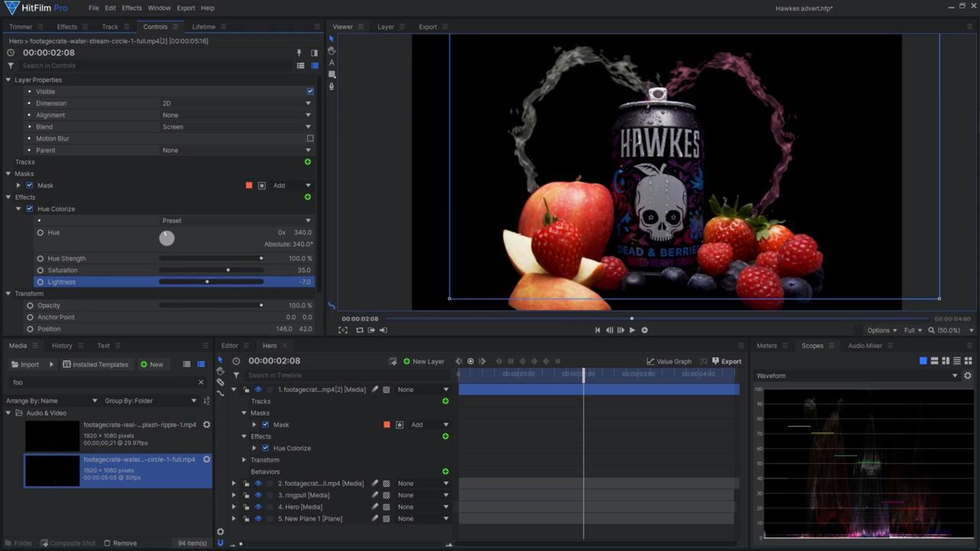Image resolution: width=980 pixels, height=551 pixels.
Task: Adjust the Saturation slider
Action: (x=211, y=270)
